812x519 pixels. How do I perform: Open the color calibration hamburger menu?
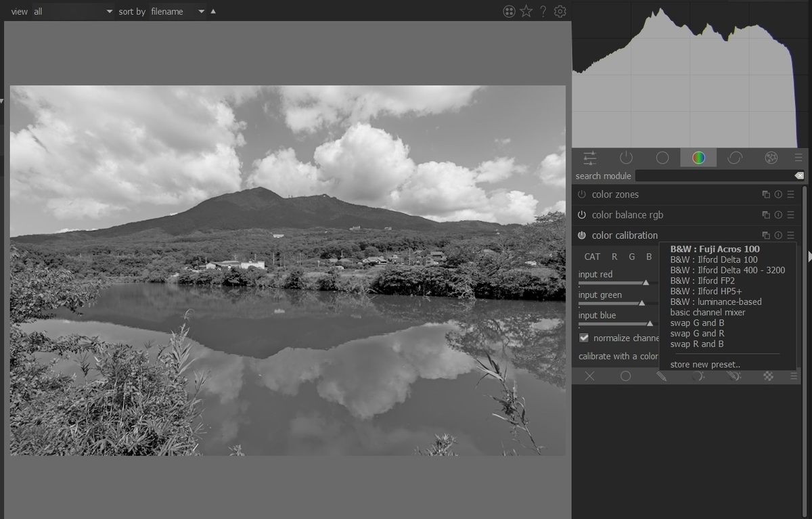point(790,235)
